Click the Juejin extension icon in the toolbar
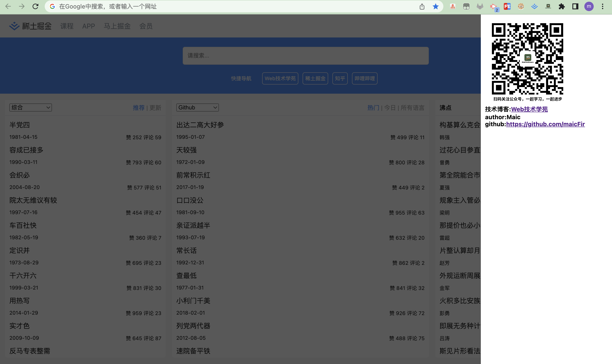Viewport: 612px width, 364px height. pos(534,7)
